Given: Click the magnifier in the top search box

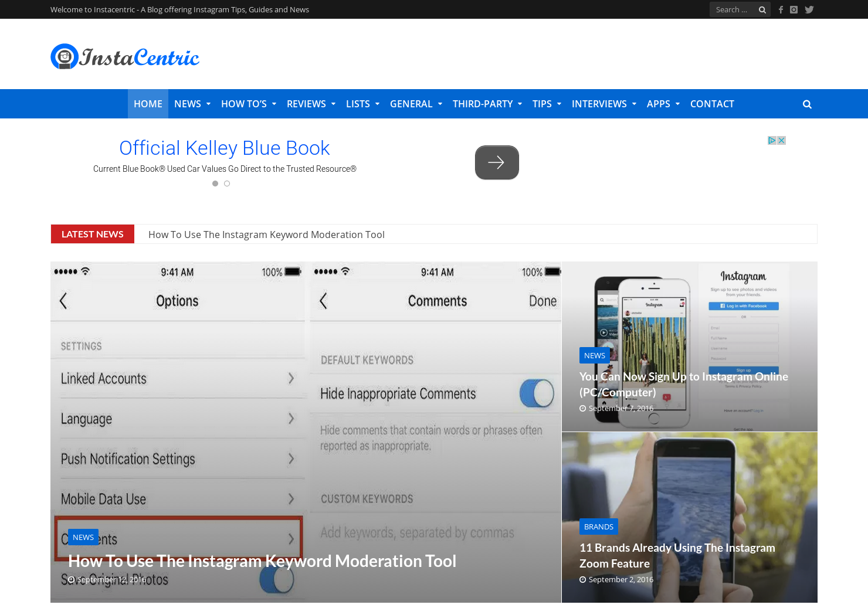Looking at the screenshot, I should pos(762,9).
